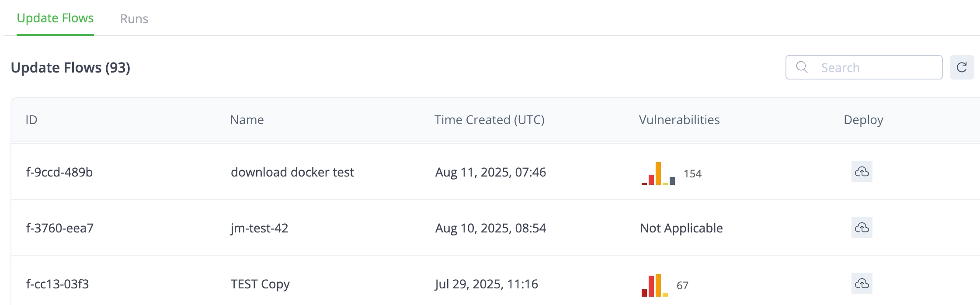Open flow ID f-cc13-03f3
The height and width of the screenshot is (305, 980).
pyautogui.click(x=58, y=284)
